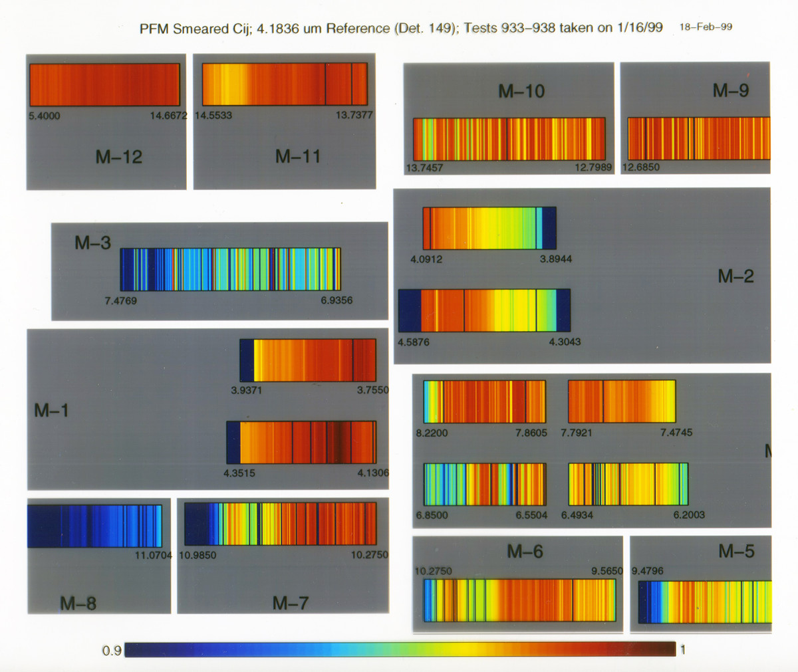798x672 pixels.
Task: Select the M-9 panel label
Action: (x=731, y=90)
